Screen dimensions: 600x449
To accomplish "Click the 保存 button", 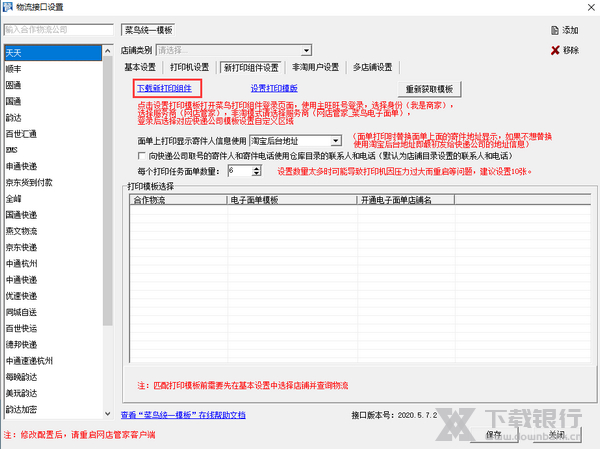I will coord(493,434).
